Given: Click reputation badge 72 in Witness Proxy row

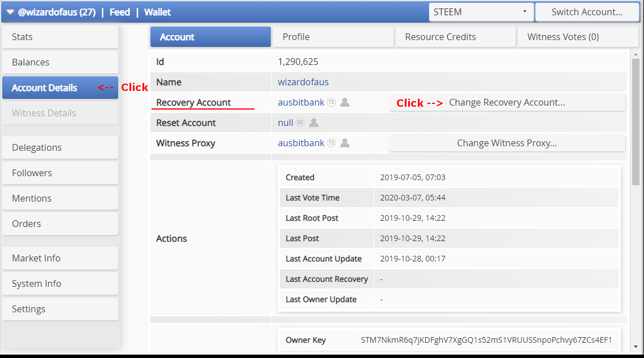Looking at the screenshot, I should point(331,143).
